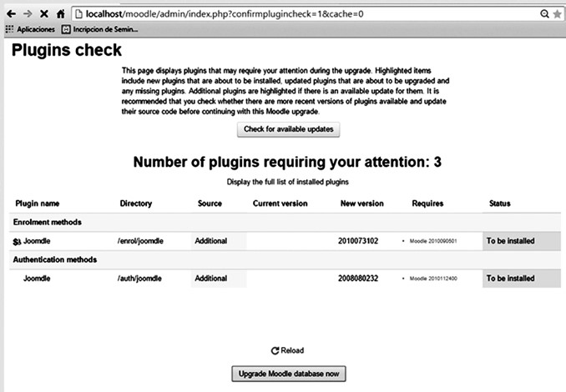The height and width of the screenshot is (392, 566).
Task: Click Joomdle name in the enrol row
Action: coord(37,241)
